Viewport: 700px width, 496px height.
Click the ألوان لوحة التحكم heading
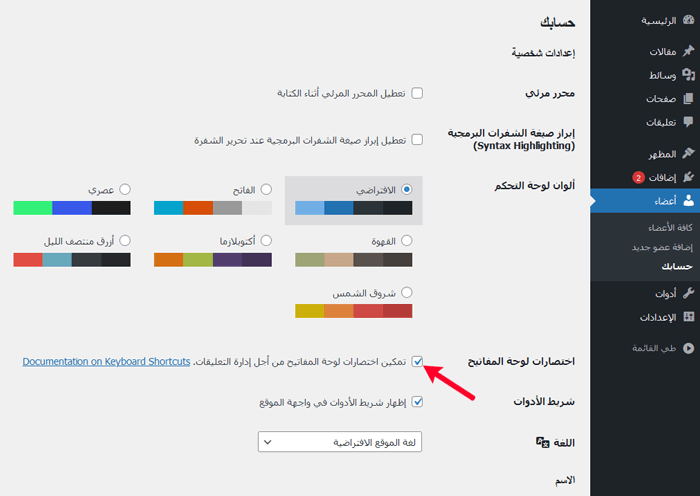[x=534, y=185]
